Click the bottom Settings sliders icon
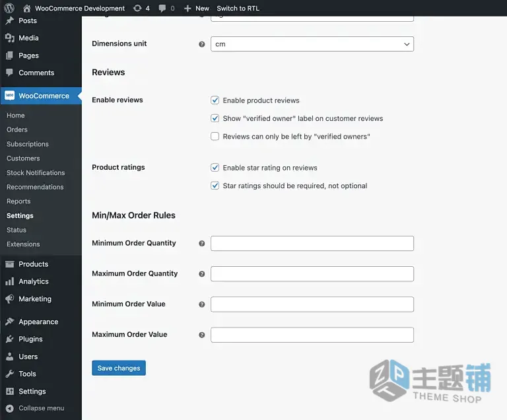This screenshot has height=420, width=507. point(10,391)
